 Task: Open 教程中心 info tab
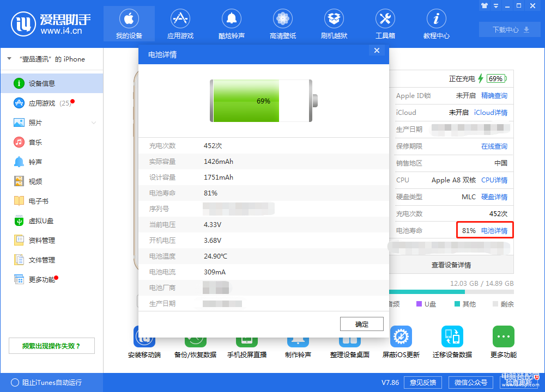[436, 24]
